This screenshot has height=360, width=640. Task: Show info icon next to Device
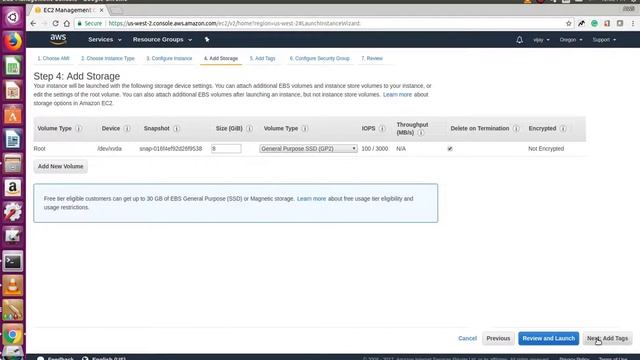tap(127, 129)
